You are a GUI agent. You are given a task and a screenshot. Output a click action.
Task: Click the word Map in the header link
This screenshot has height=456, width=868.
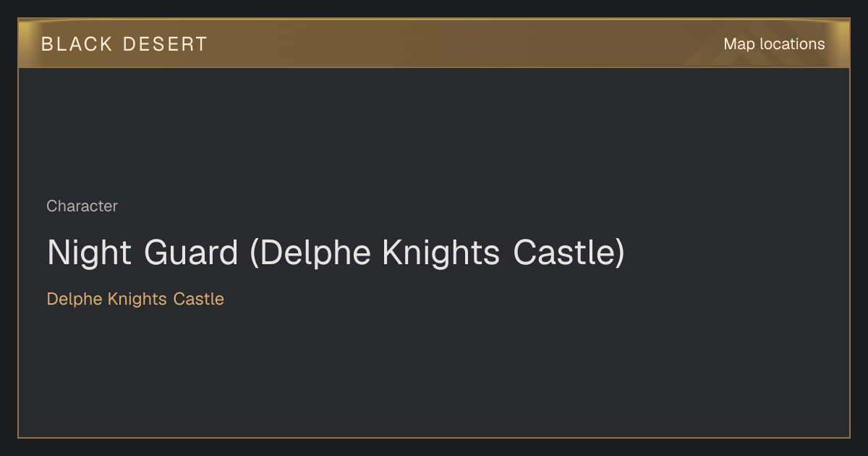(x=739, y=44)
